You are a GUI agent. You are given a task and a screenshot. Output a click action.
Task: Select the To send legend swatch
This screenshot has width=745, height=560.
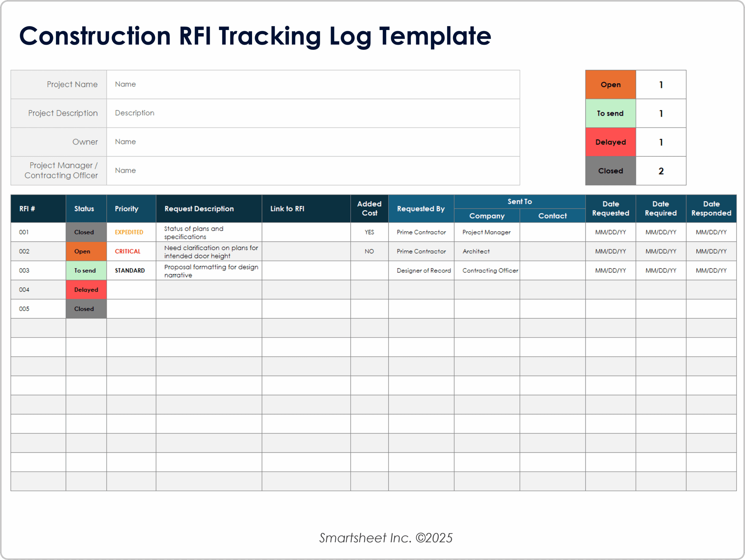pos(610,113)
